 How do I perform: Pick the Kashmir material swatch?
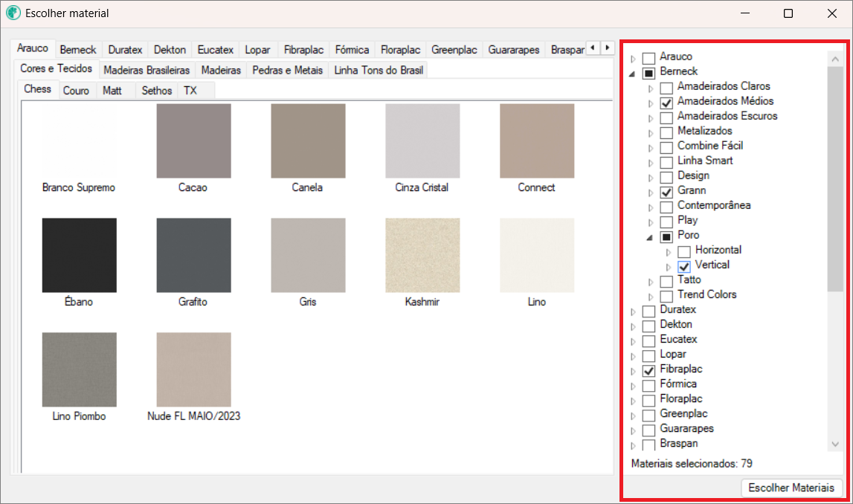pyautogui.click(x=422, y=255)
